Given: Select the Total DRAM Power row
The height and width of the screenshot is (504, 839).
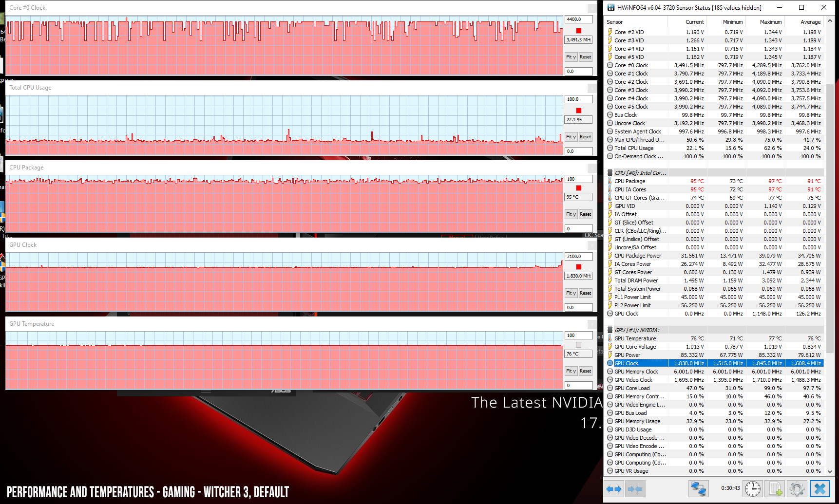Looking at the screenshot, I should 715,280.
